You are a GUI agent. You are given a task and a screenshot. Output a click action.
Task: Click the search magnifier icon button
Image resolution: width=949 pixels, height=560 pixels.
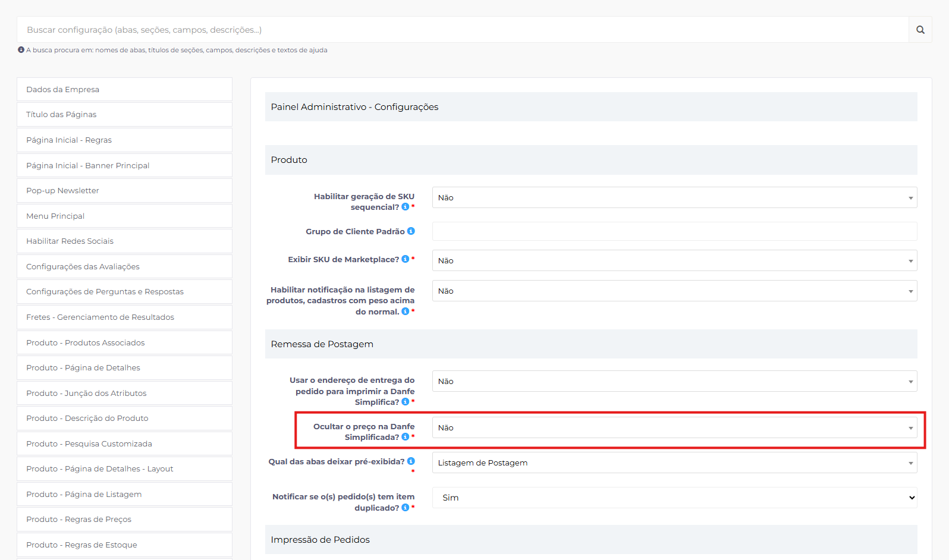click(x=920, y=30)
